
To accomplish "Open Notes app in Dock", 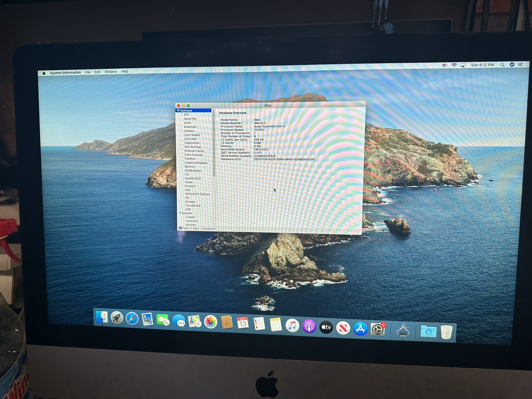I will tap(276, 325).
